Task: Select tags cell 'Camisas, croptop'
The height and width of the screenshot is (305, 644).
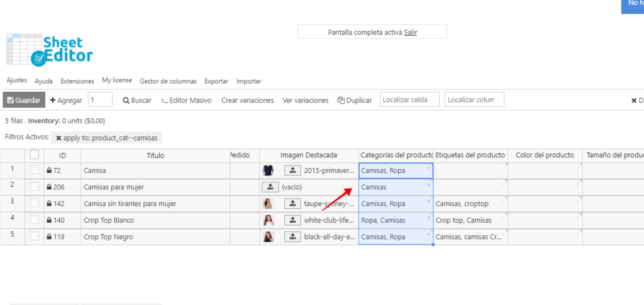Action: point(470,204)
